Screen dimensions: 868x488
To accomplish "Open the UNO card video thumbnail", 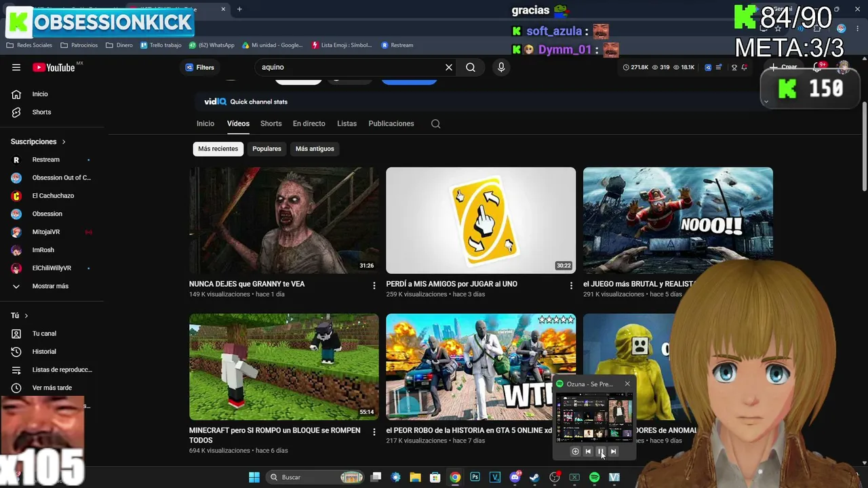I will [x=481, y=220].
